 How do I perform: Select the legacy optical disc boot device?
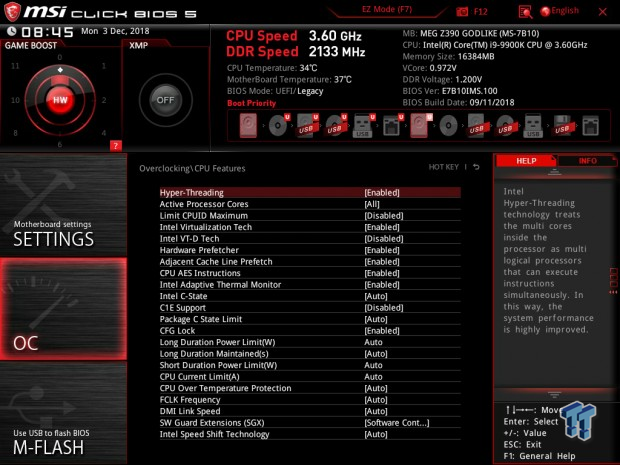coord(448,126)
